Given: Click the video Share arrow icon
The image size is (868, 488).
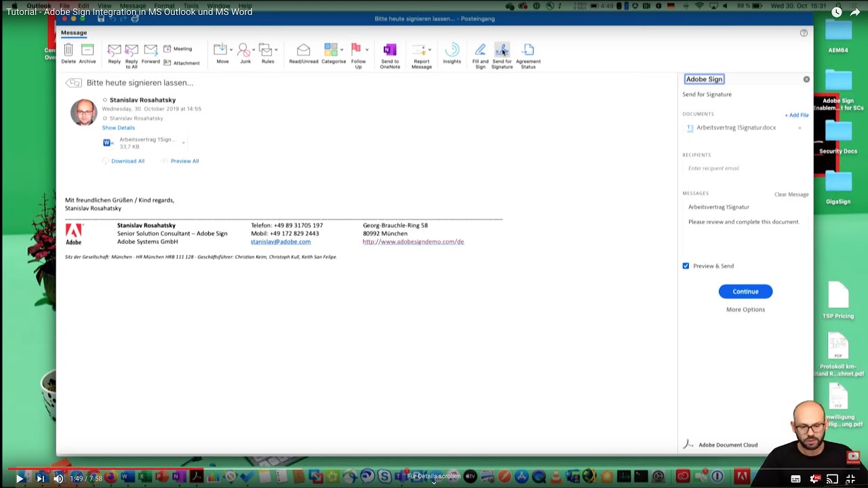Looking at the screenshot, I should tap(855, 12).
